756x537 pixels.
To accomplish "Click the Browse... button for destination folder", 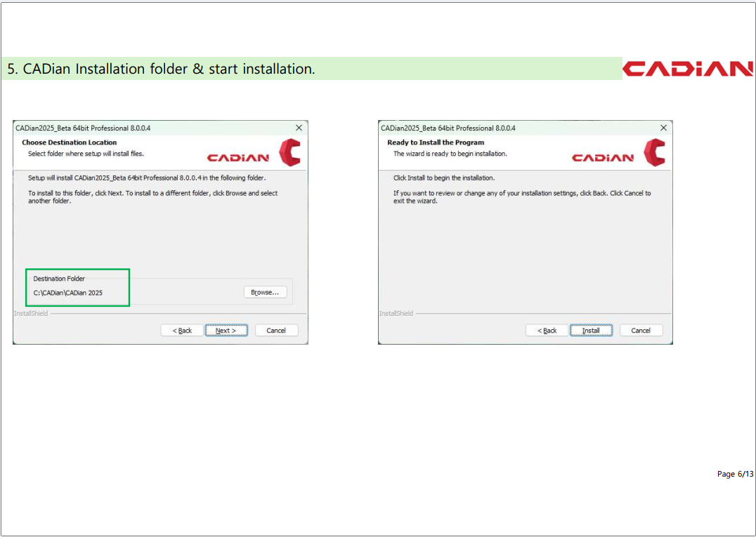I will [x=265, y=292].
